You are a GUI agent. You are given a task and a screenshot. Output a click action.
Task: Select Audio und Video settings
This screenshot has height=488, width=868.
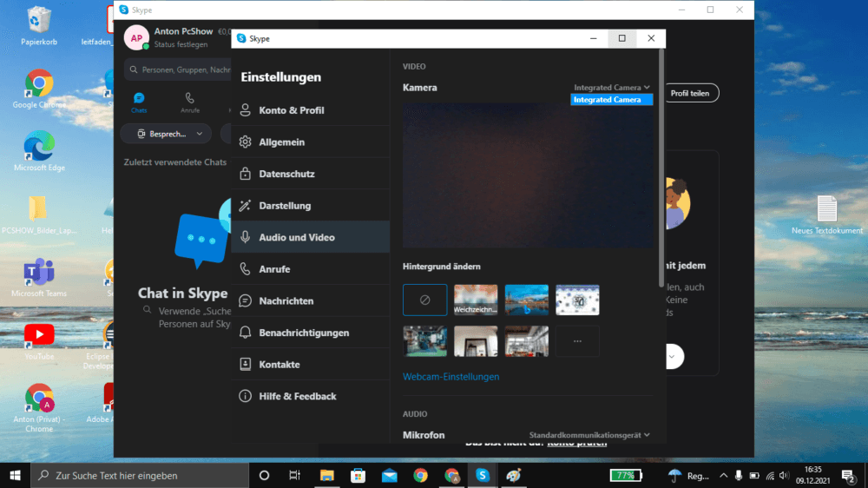coord(311,237)
